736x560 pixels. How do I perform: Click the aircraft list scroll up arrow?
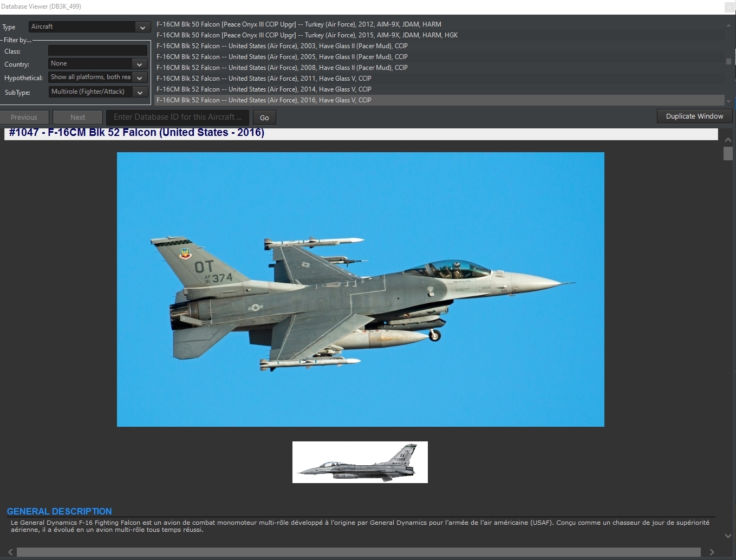point(728,25)
